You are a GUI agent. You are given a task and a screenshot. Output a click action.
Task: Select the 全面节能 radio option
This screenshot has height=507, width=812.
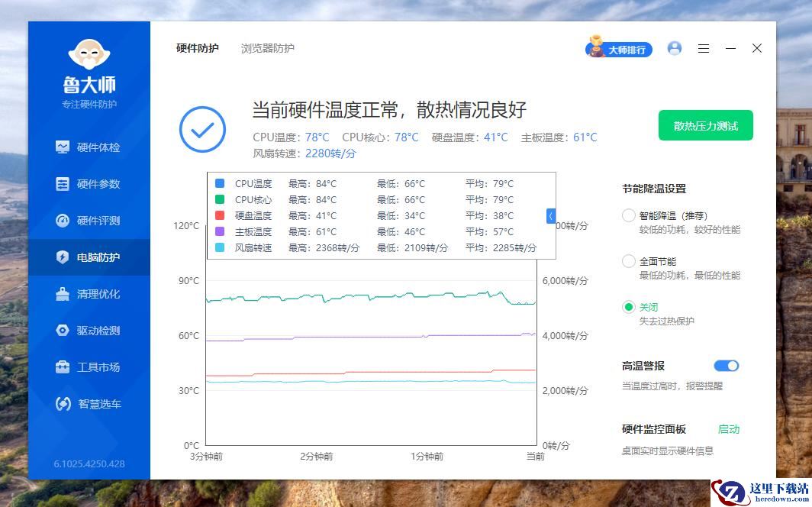point(628,261)
